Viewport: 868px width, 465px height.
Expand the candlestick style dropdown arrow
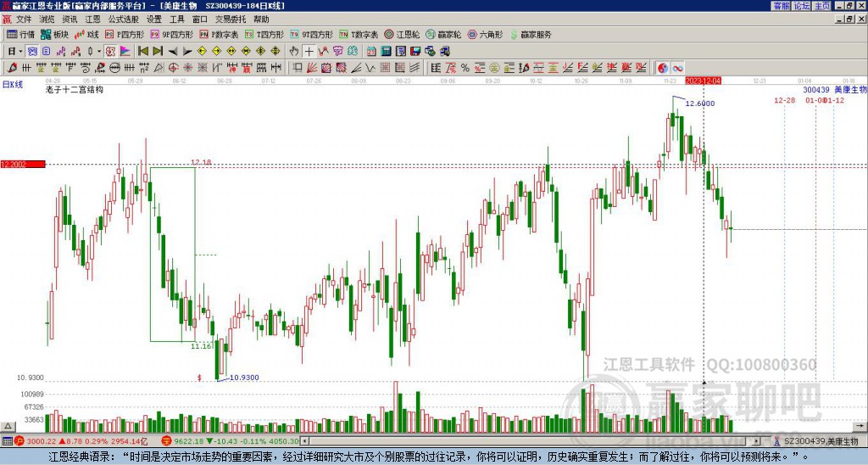coord(99,52)
